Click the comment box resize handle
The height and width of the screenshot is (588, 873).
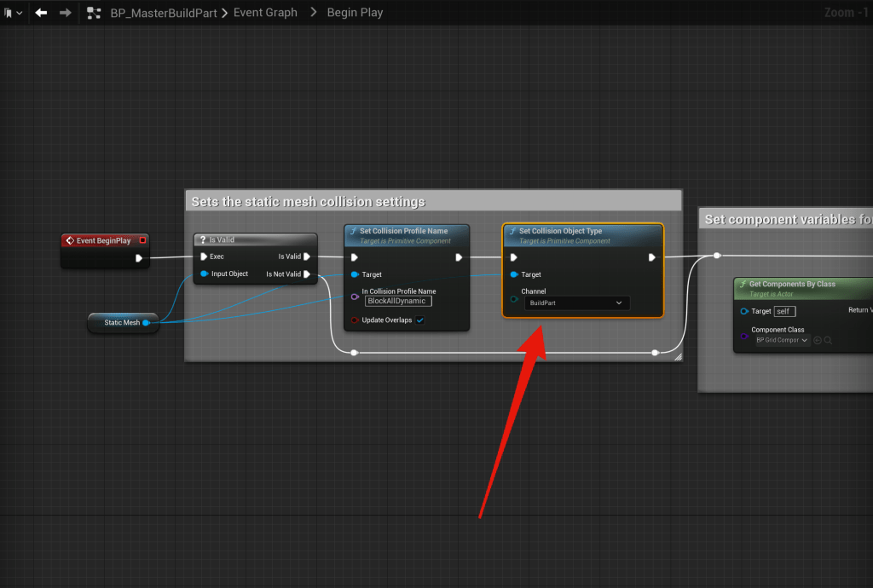(x=678, y=357)
